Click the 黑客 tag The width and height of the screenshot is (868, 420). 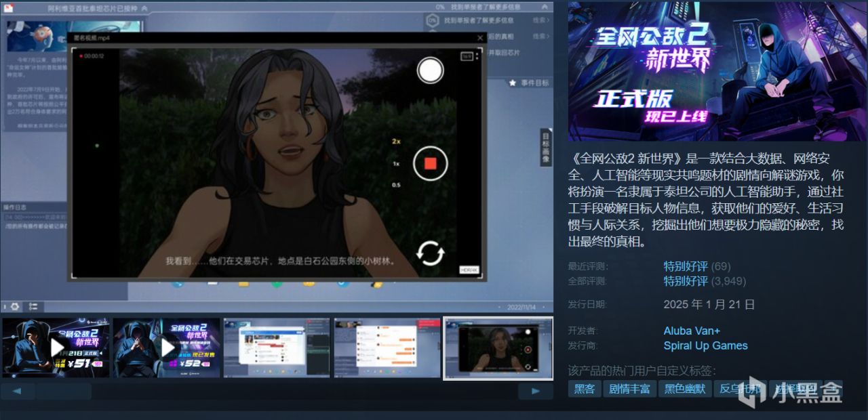tap(585, 389)
